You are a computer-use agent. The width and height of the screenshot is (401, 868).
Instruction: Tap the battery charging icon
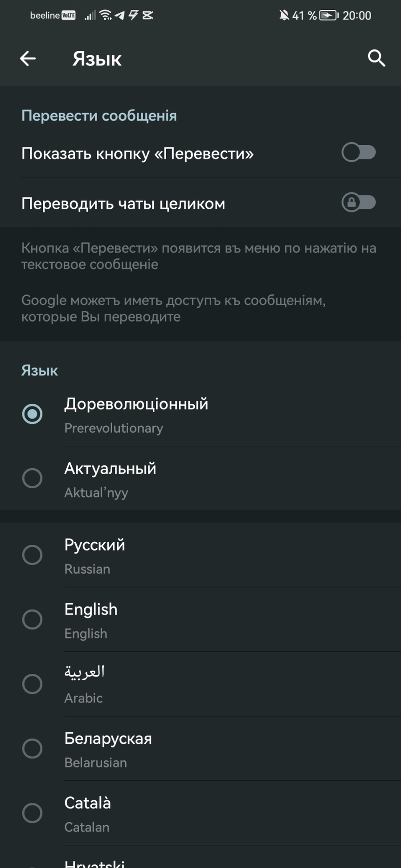[329, 16]
